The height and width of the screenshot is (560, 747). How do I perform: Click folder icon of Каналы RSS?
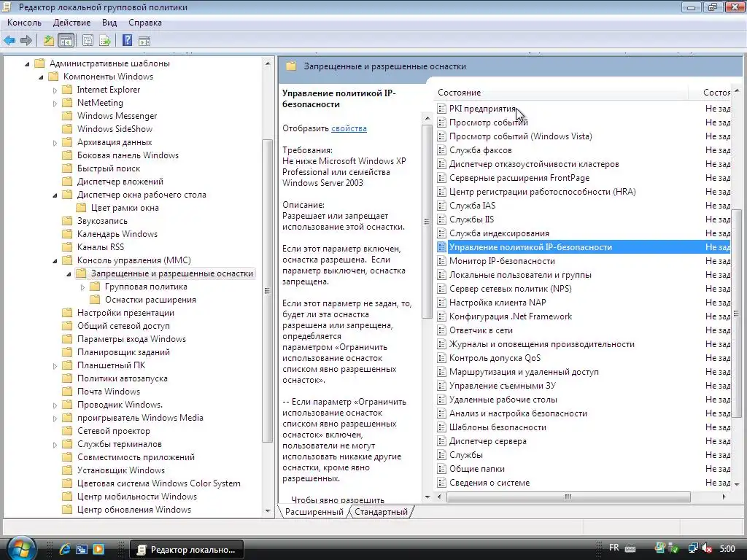click(68, 247)
